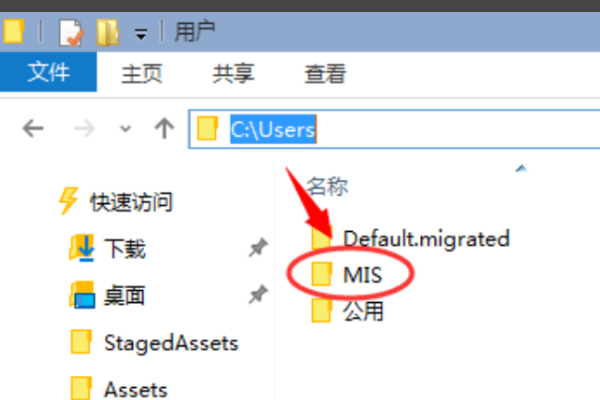Click the New Folder icon in title bar
Screen dimensions: 600x400
tap(108, 33)
